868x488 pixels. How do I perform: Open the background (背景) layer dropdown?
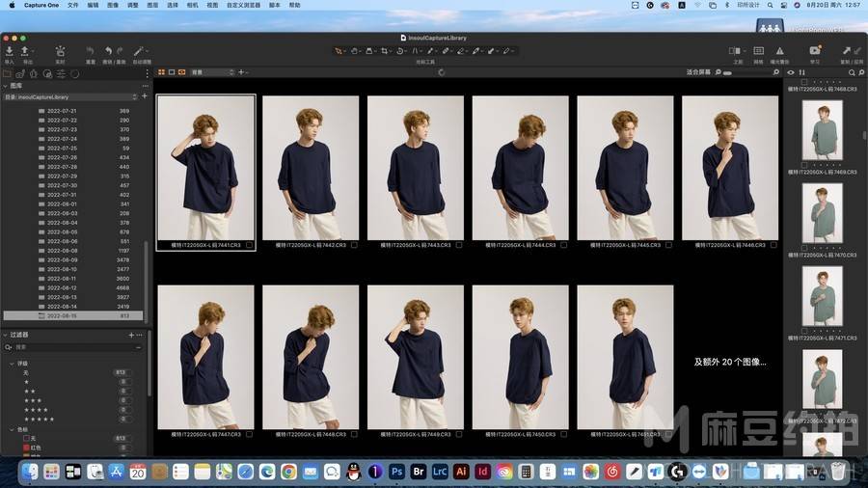point(212,72)
